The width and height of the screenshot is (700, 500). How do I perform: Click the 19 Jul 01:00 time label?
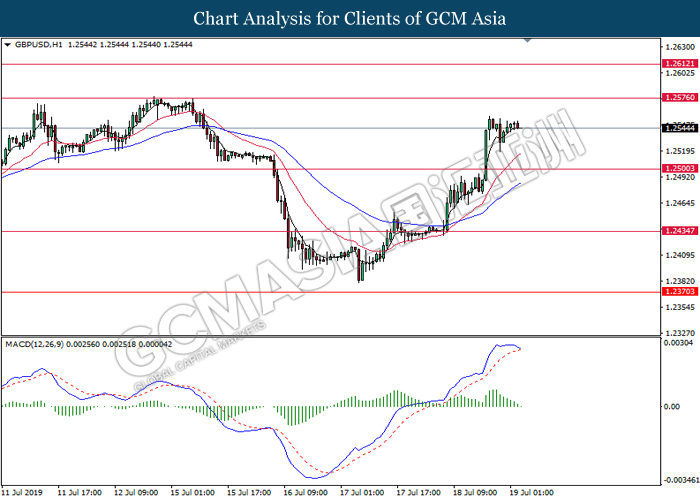pyautogui.click(x=530, y=493)
